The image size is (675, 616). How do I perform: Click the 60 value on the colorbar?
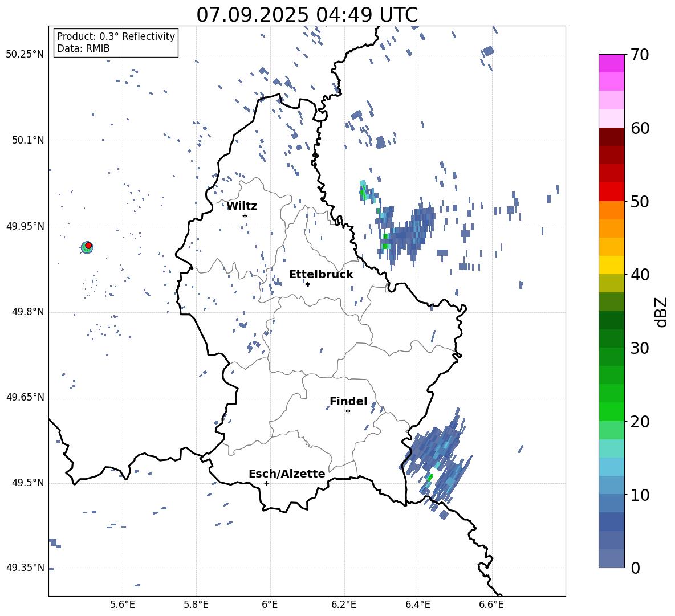coord(640,128)
